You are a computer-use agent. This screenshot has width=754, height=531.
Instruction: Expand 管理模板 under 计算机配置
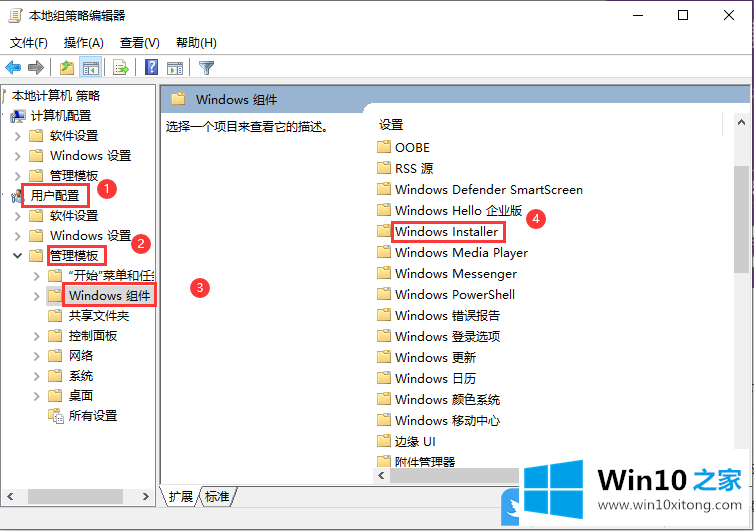coord(18,176)
